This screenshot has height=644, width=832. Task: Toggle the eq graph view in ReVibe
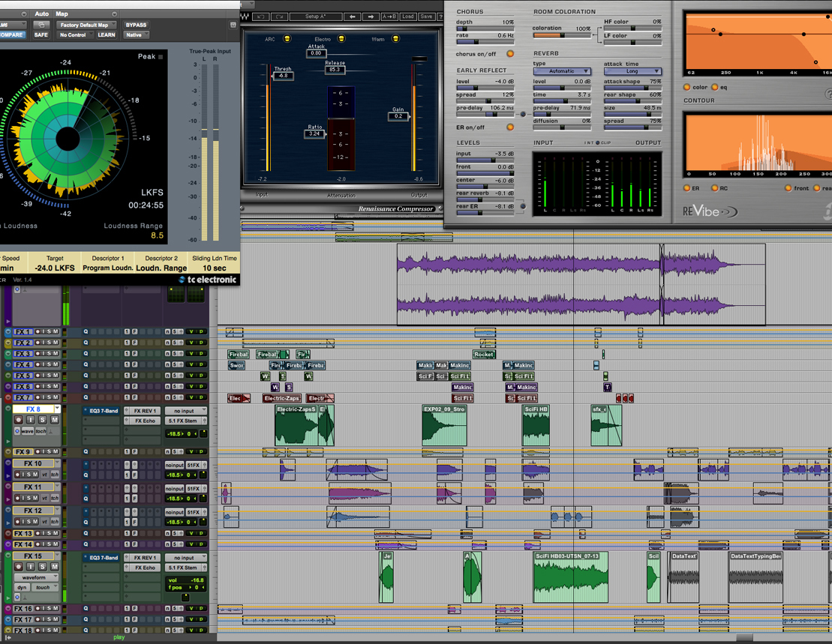point(714,87)
